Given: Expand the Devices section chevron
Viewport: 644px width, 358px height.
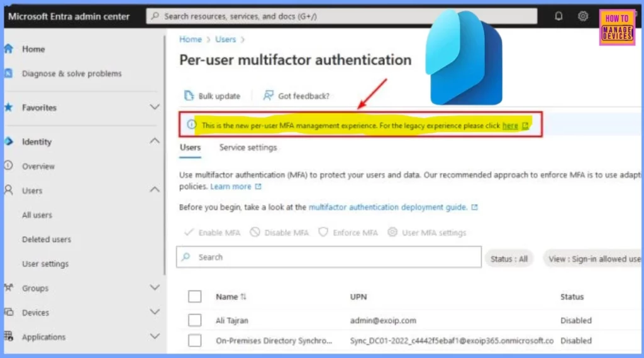Looking at the screenshot, I should coord(155,312).
